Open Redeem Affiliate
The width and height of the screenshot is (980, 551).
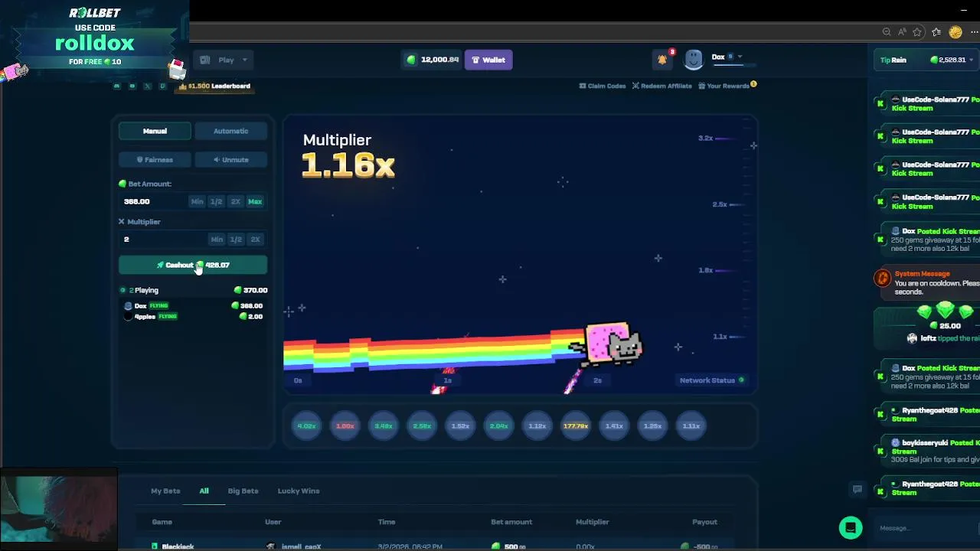[x=662, y=86]
